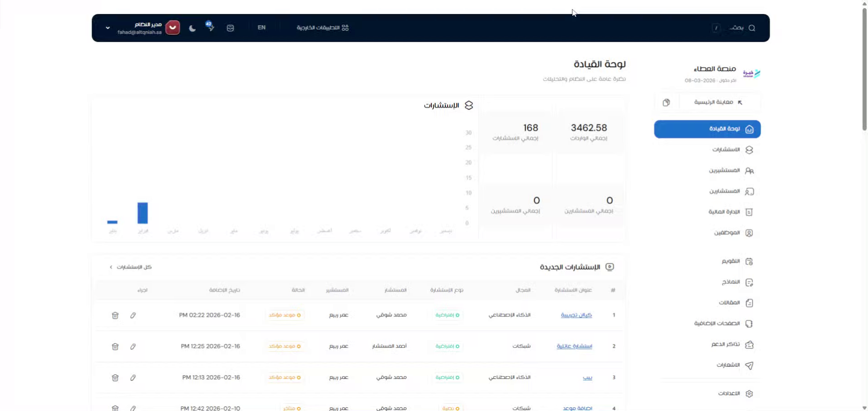This screenshot has width=868, height=411.
Task: Click the page vertical scrollbar
Action: tap(864, 68)
